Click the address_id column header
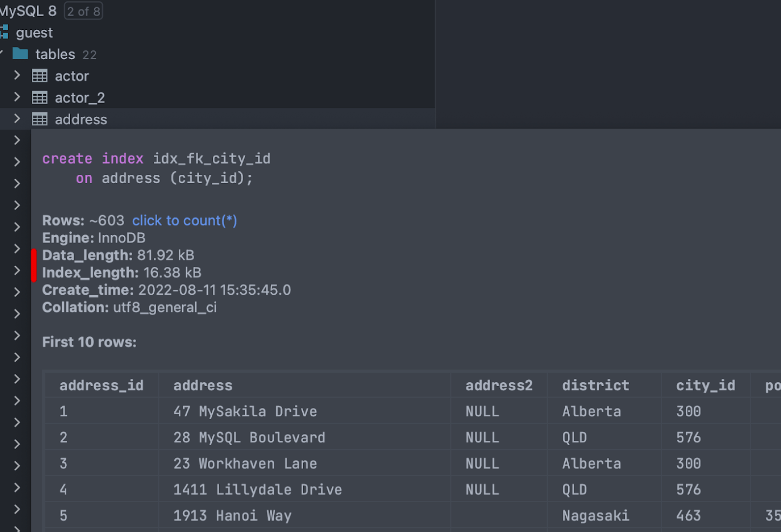 coord(102,386)
